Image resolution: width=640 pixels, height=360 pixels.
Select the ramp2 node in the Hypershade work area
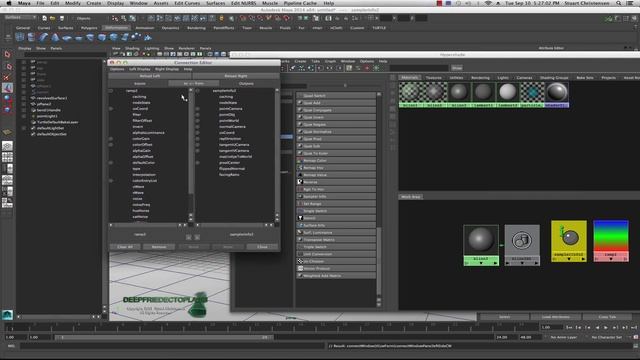pyautogui.click(x=611, y=241)
